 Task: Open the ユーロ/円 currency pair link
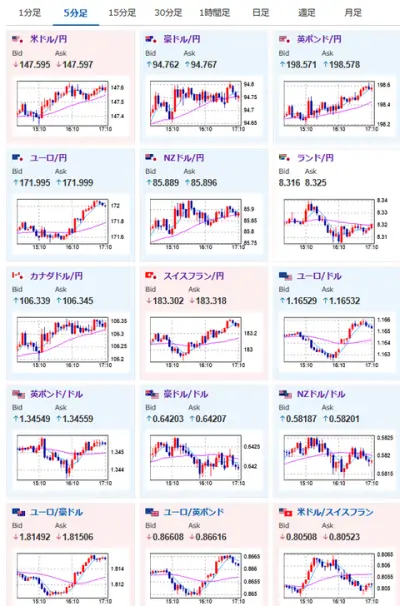(x=49, y=158)
